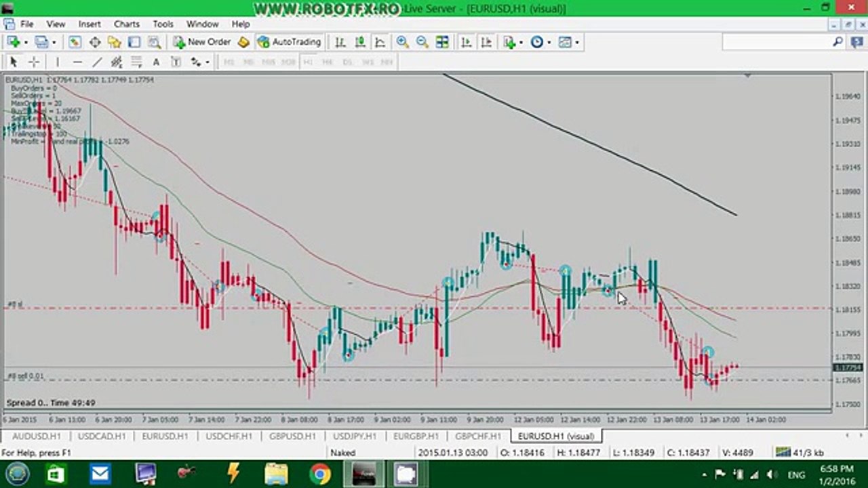Open the Data Window crosshair-target icon
This screenshot has width=868, height=488.
coord(95,42)
